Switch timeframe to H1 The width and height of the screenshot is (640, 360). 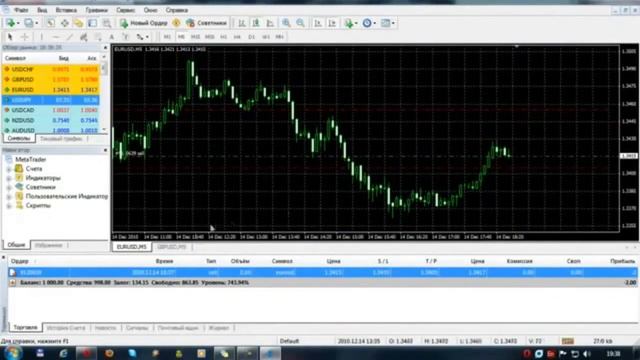[x=224, y=37]
